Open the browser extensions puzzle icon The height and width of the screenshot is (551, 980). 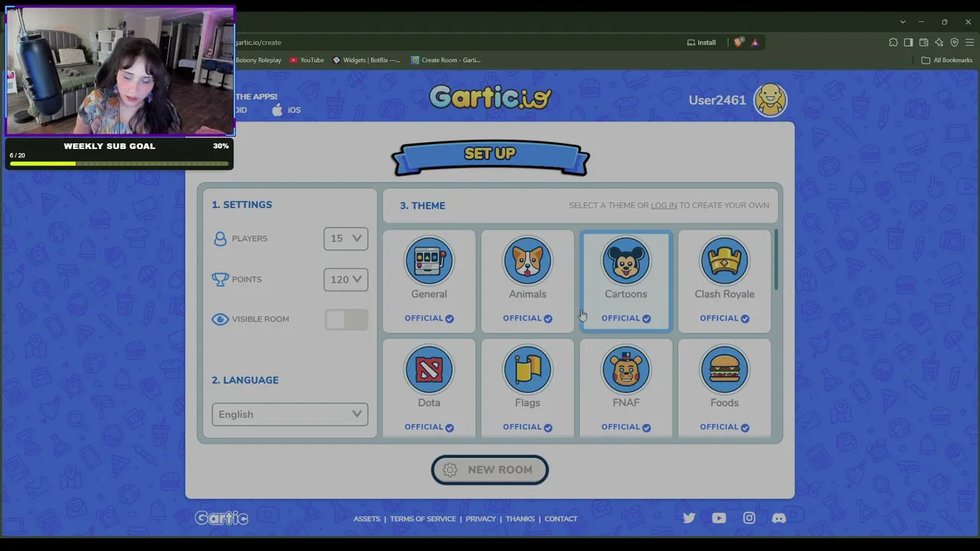click(x=893, y=42)
